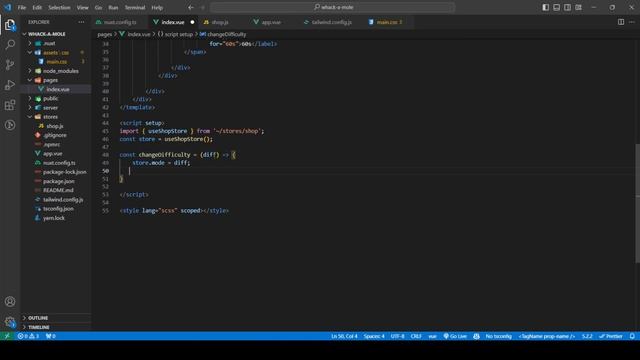Open the Search view icon
The width and height of the screenshot is (640, 360).
[10, 44]
